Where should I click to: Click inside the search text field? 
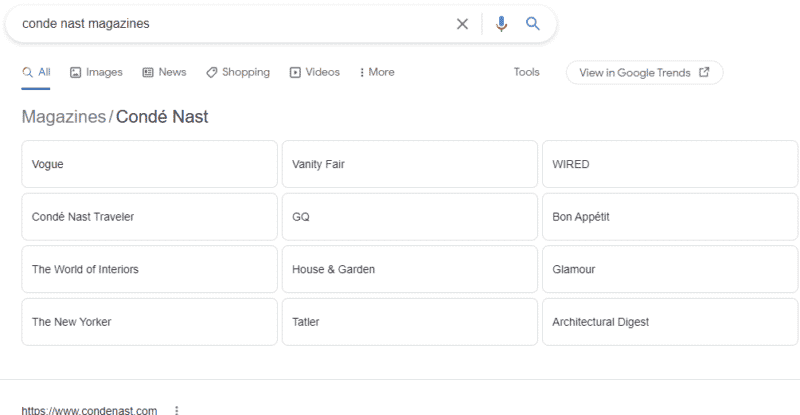click(x=230, y=24)
